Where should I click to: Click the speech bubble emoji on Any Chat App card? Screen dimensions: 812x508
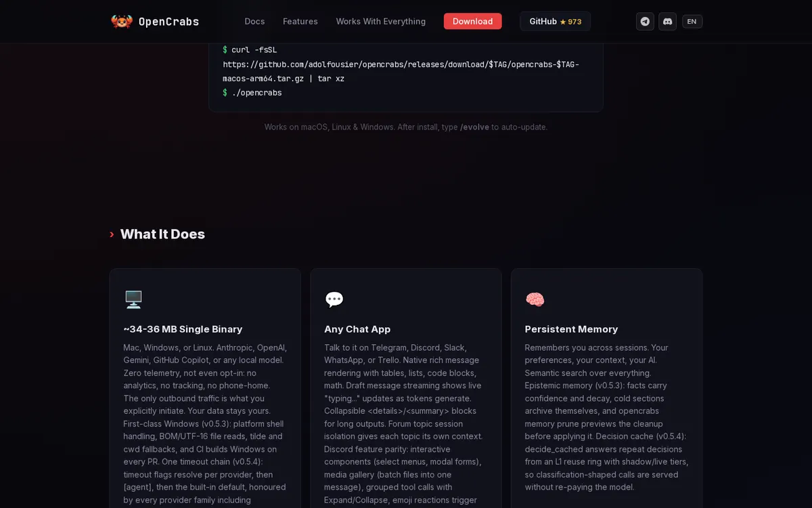coord(334,299)
